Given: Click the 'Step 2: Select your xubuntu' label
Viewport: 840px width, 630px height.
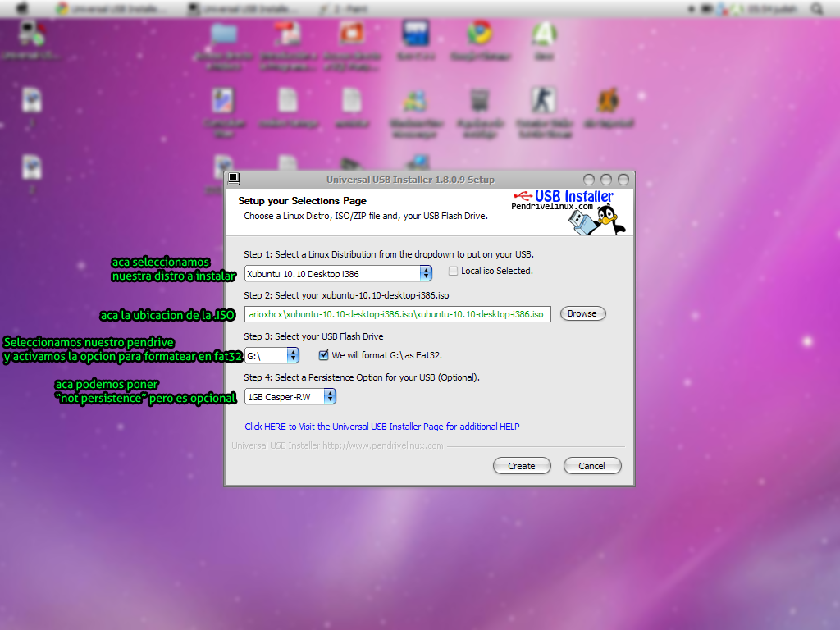Looking at the screenshot, I should coord(347,295).
